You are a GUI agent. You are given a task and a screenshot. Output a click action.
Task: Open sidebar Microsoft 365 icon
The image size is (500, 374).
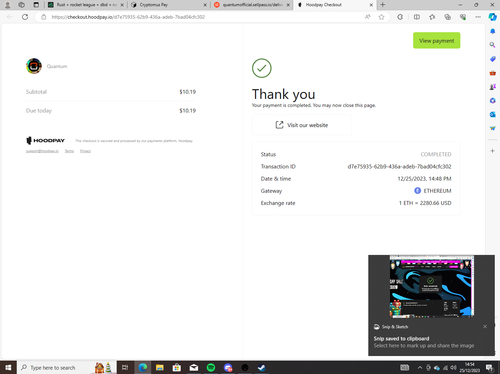coord(493,101)
